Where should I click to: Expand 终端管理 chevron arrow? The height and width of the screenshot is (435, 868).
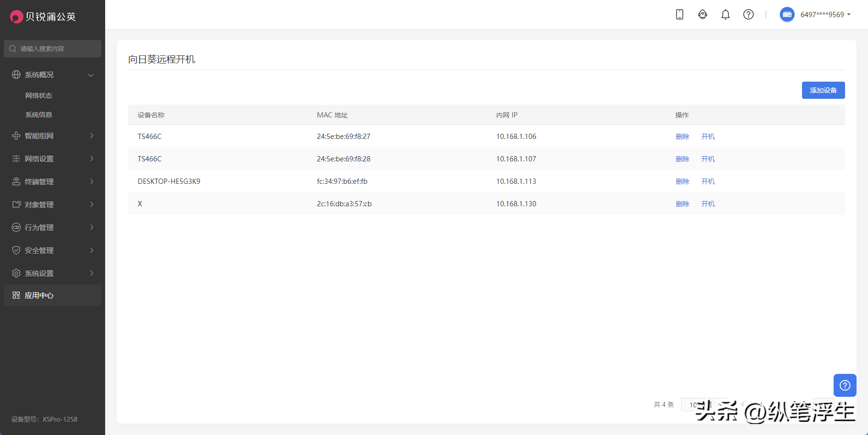92,181
